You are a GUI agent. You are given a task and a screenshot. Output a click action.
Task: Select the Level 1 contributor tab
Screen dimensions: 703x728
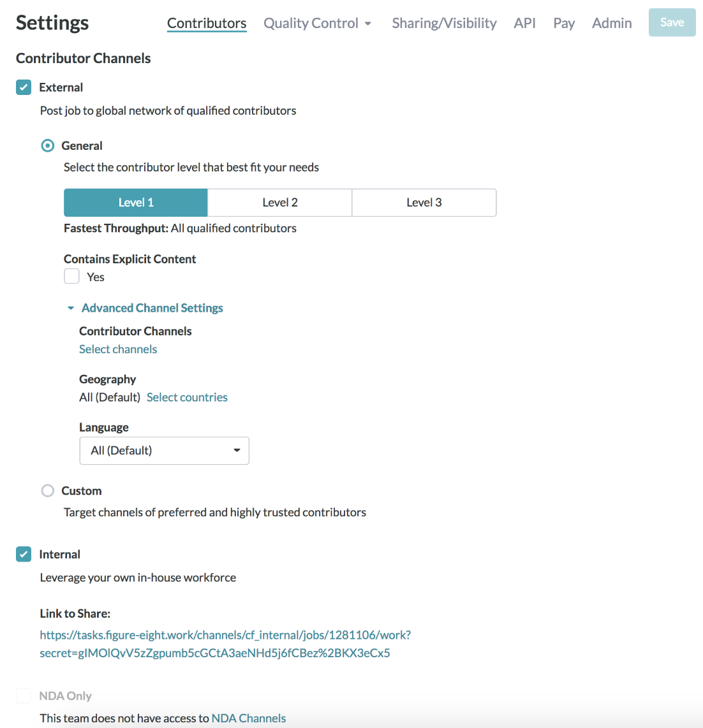click(x=135, y=202)
